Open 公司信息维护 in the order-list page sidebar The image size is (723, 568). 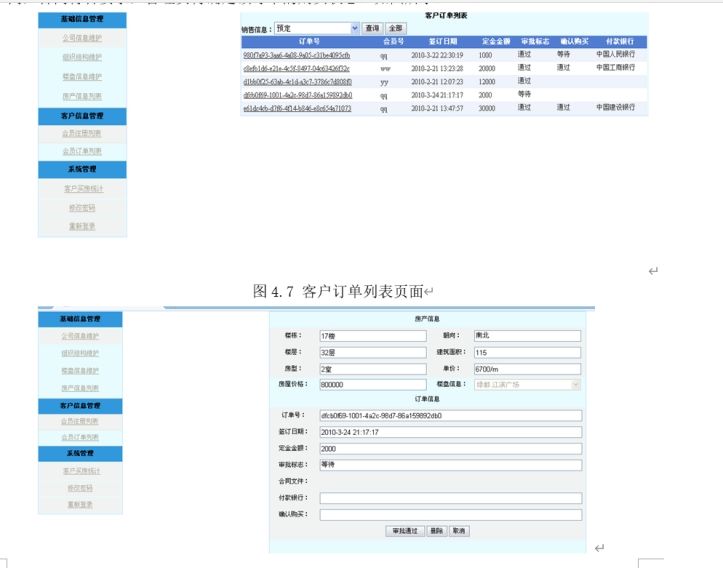(x=82, y=38)
